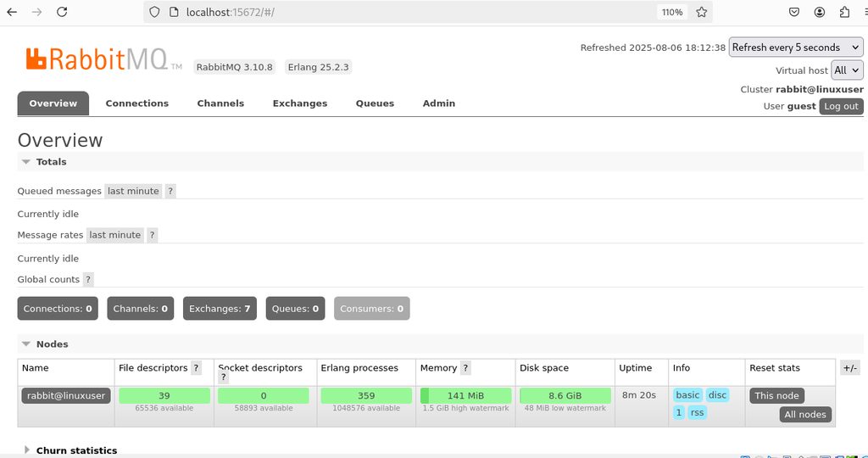The image size is (868, 458).
Task: Click the basic info tag
Action: point(687,395)
